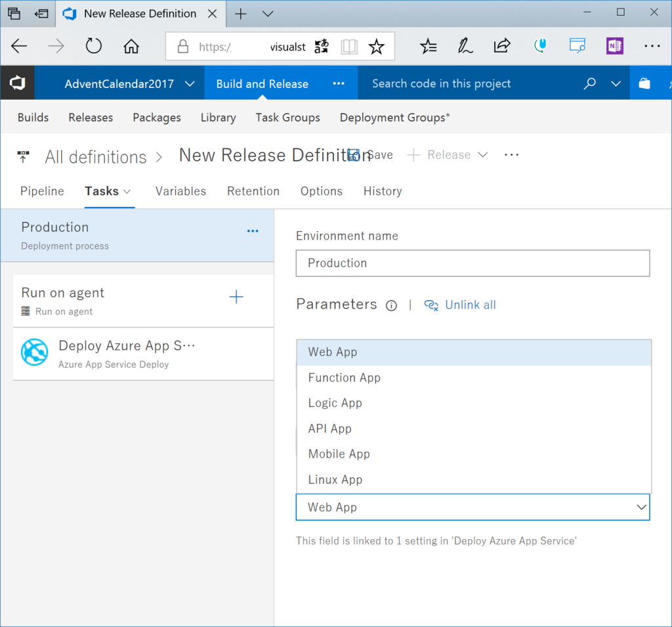The image size is (672, 627).
Task: Open new browser tab
Action: pyautogui.click(x=241, y=14)
